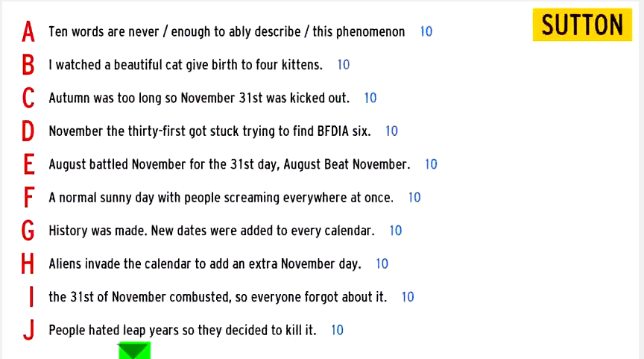Pick the red letter H
The height and width of the screenshot is (359, 644).
pyautogui.click(x=28, y=263)
